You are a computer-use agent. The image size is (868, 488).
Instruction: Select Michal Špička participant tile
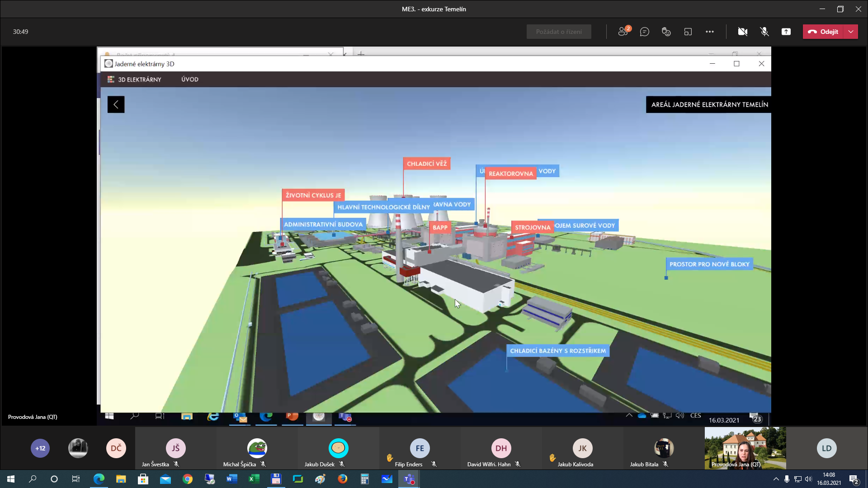[257, 448]
